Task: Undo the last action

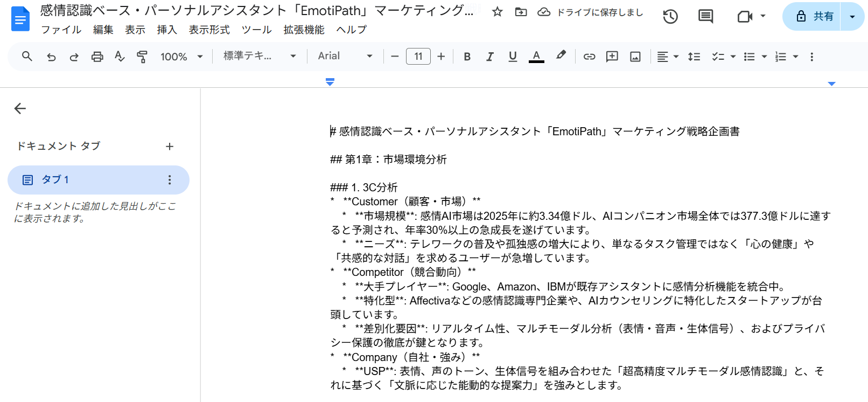Action: (51, 57)
